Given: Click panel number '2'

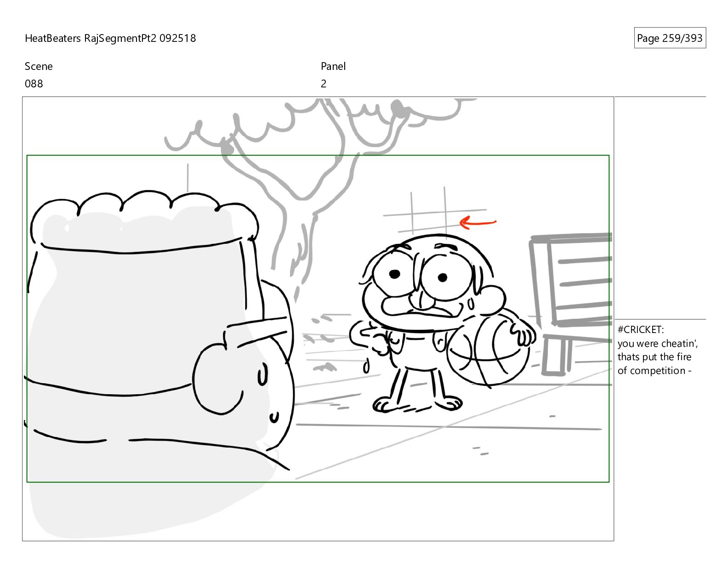Looking at the screenshot, I should tap(324, 84).
